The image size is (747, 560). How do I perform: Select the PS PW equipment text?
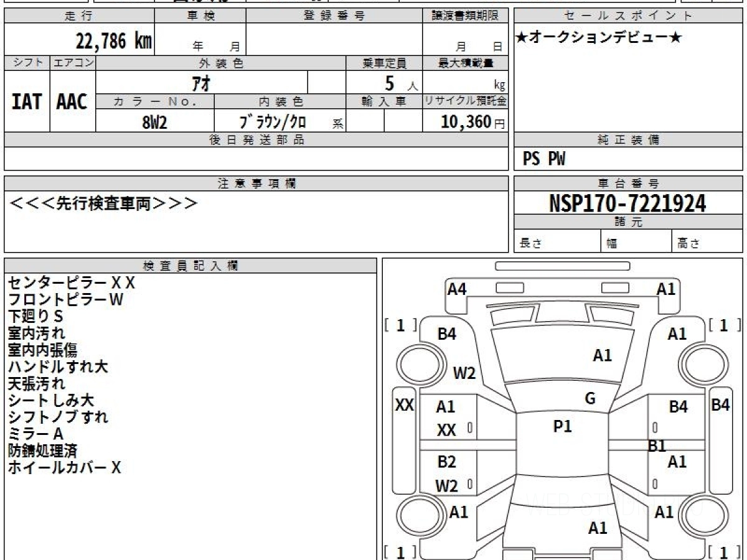[x=544, y=159]
